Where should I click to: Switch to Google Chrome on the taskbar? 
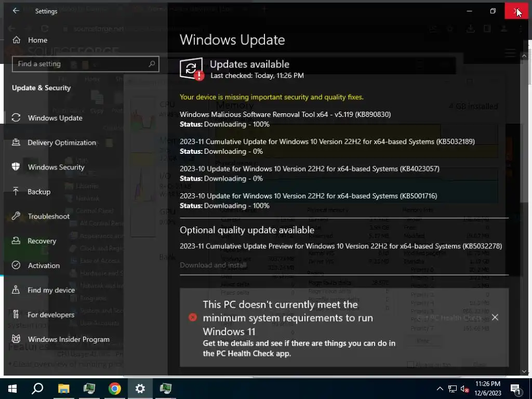click(x=115, y=389)
